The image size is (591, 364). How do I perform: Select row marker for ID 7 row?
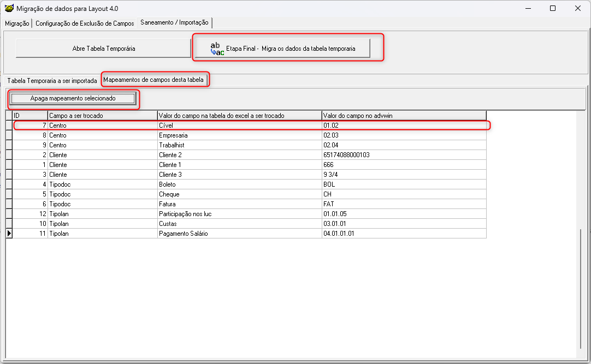point(9,126)
